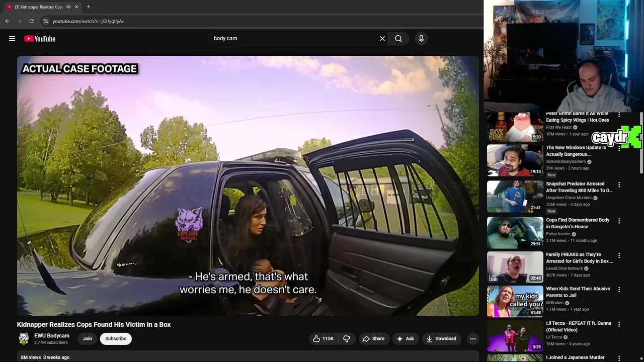Dislike the video with thumbs down
The height and width of the screenshot is (362, 644).
click(347, 339)
